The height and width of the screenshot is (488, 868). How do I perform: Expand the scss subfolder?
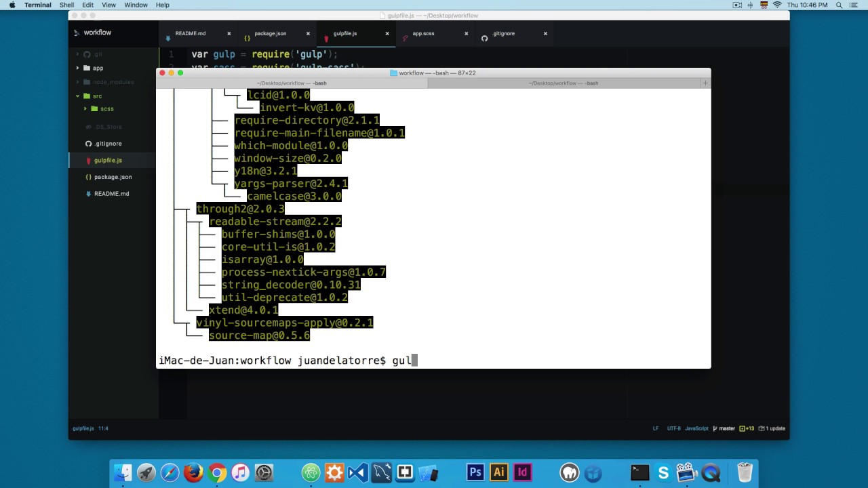pyautogui.click(x=85, y=108)
